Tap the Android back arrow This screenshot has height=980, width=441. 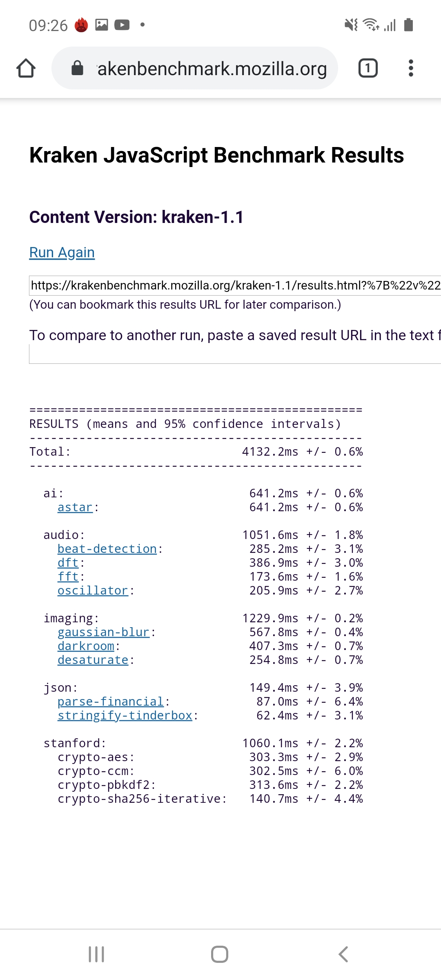(x=343, y=954)
